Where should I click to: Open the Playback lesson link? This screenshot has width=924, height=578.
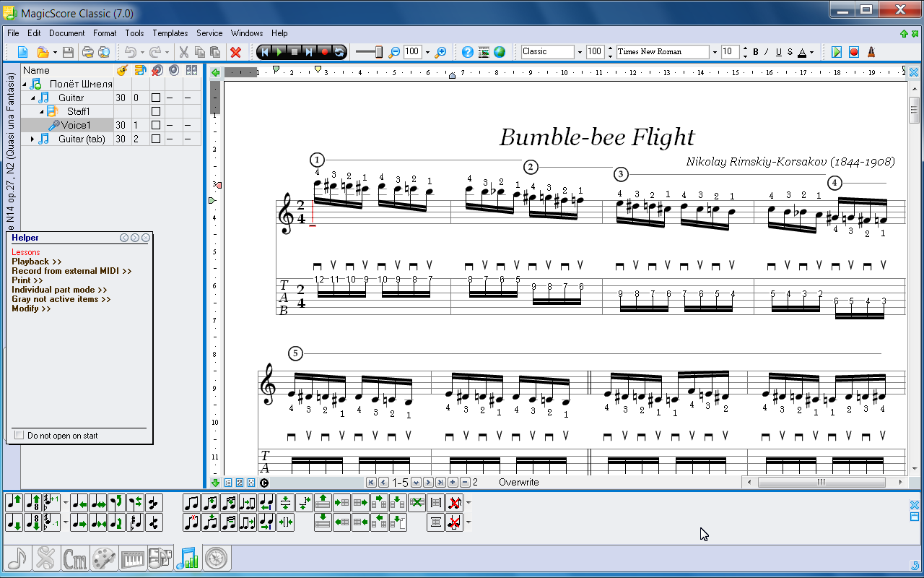(37, 262)
